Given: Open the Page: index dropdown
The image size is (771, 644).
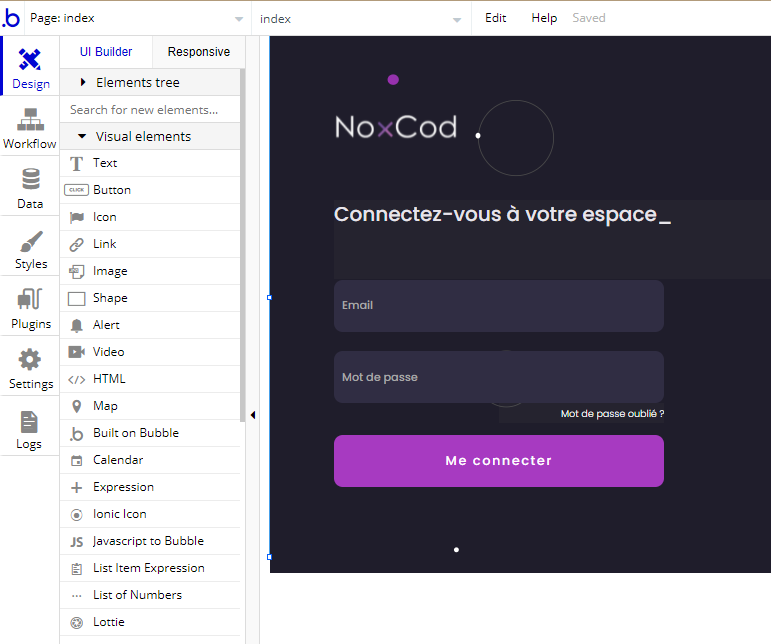Looking at the screenshot, I should (136, 18).
